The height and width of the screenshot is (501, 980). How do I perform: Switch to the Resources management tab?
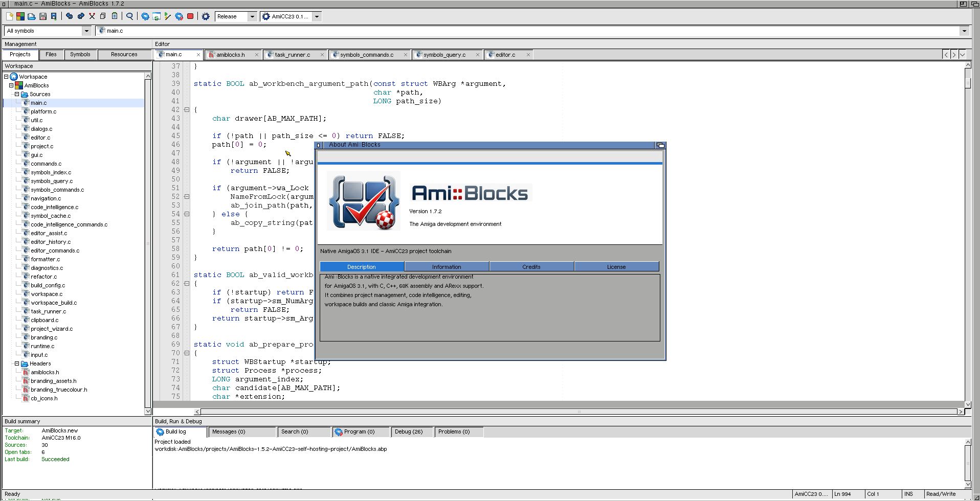point(124,54)
